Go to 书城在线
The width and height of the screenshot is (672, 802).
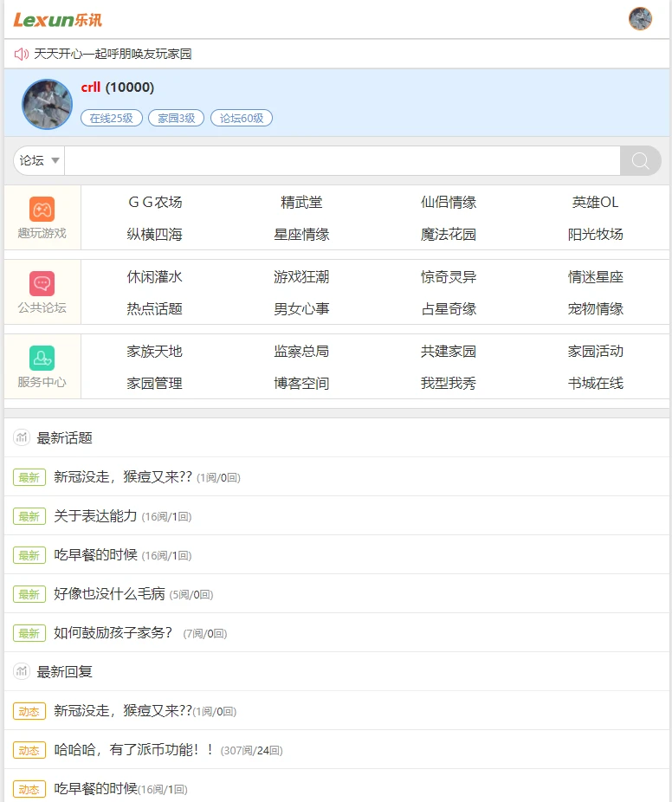click(595, 383)
